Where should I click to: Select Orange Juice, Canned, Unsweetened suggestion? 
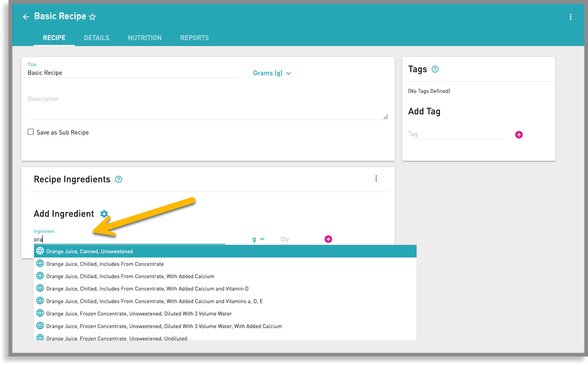tap(89, 251)
